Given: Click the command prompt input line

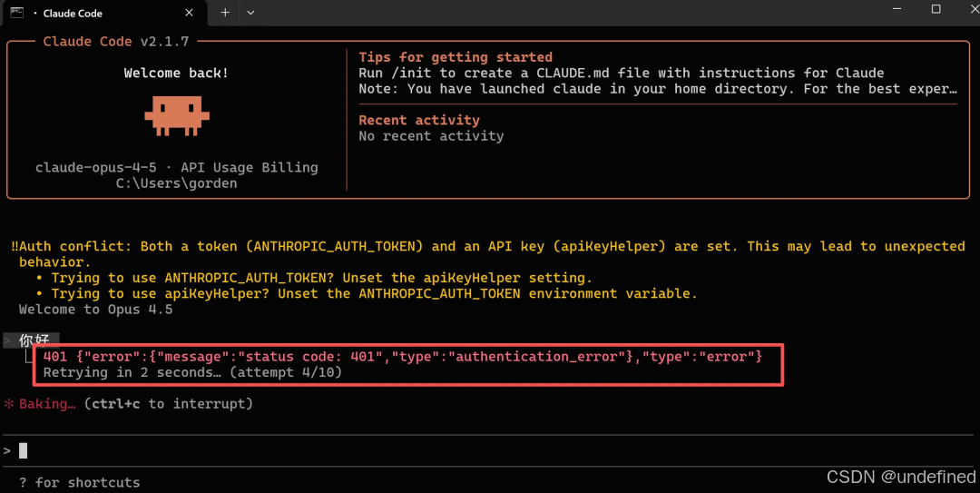Looking at the screenshot, I should click(490, 450).
